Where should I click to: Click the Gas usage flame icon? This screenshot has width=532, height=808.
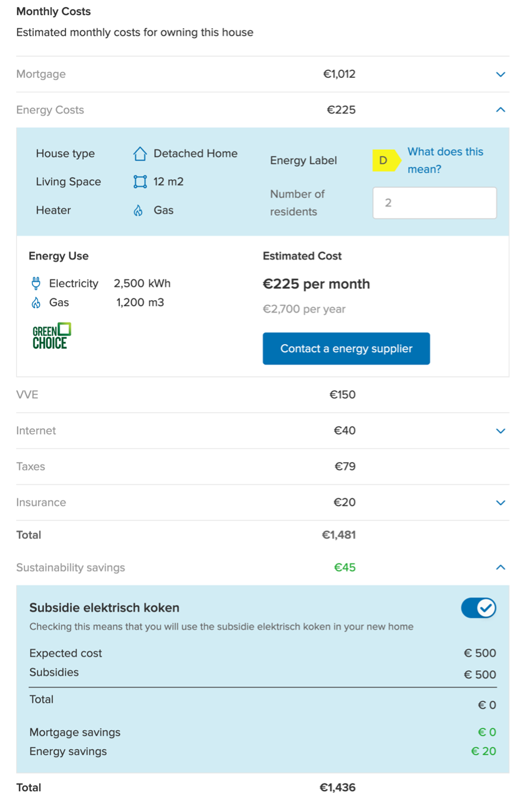coord(36,302)
